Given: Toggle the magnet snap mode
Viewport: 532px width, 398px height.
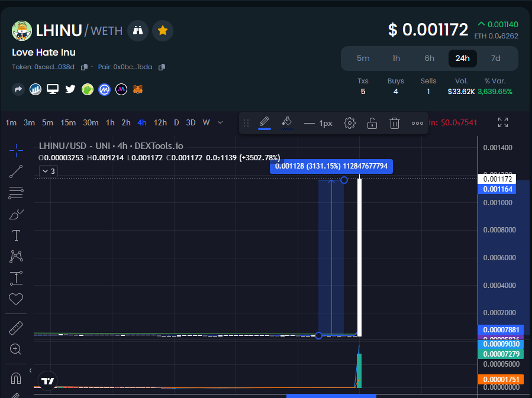Looking at the screenshot, I should coord(15,378).
